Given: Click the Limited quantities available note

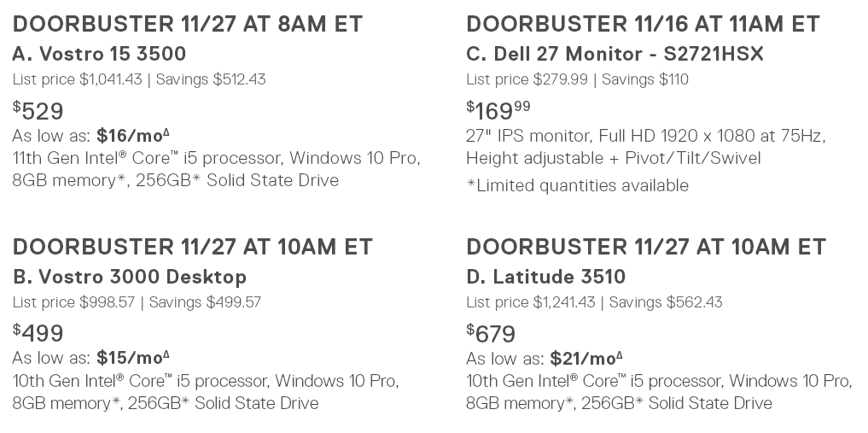Looking at the screenshot, I should (577, 185).
